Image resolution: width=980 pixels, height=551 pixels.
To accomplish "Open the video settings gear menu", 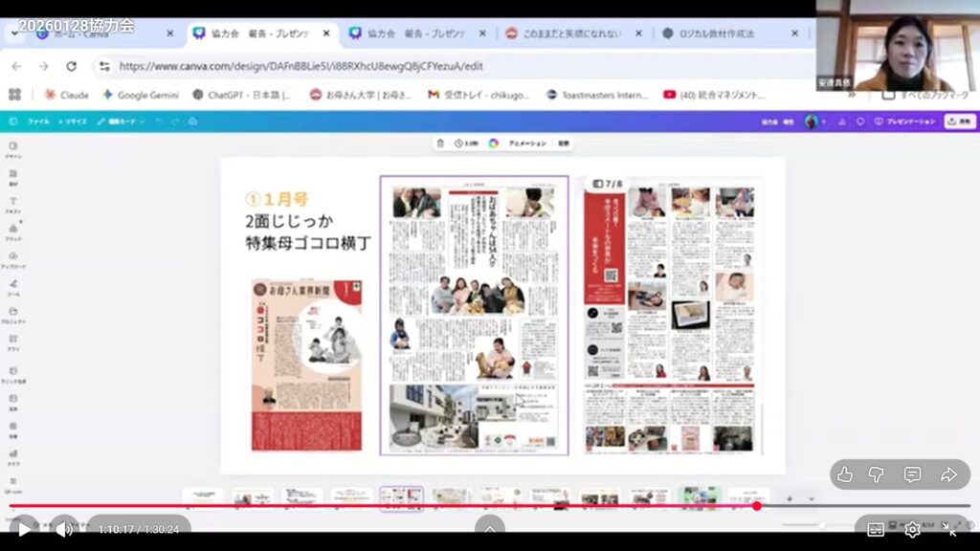I will (x=912, y=529).
